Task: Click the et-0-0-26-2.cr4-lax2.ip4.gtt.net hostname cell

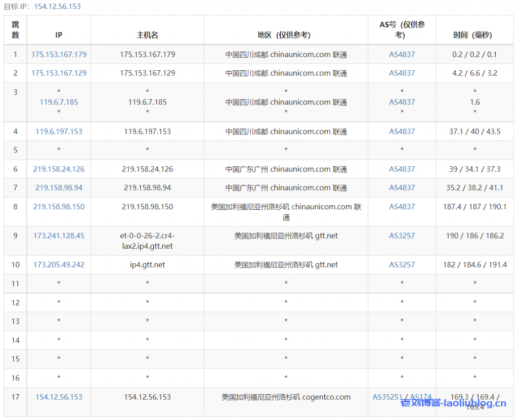Action: tap(147, 241)
